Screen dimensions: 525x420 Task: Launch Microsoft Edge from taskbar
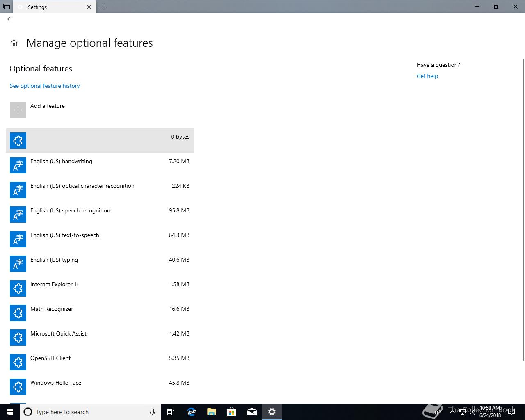[192, 412]
